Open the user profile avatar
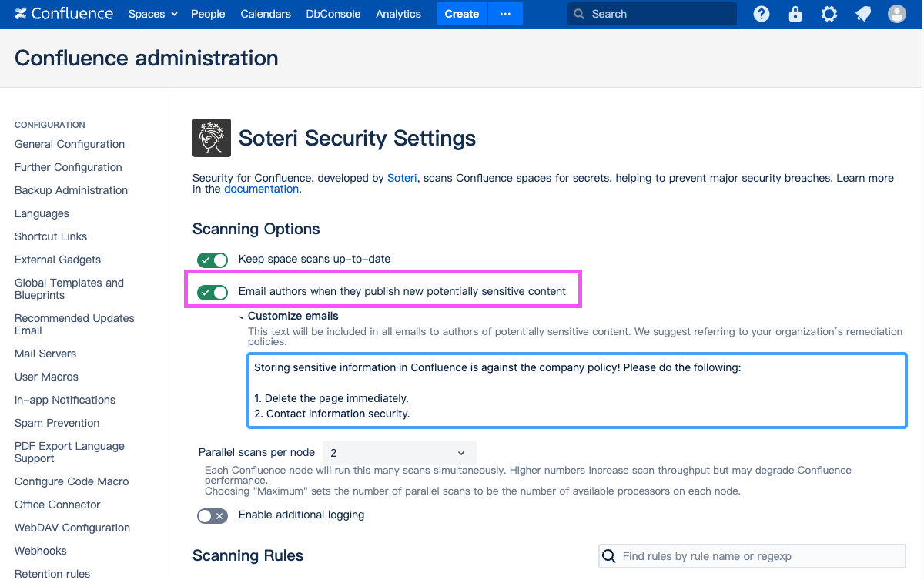The image size is (924, 580). coord(897,14)
